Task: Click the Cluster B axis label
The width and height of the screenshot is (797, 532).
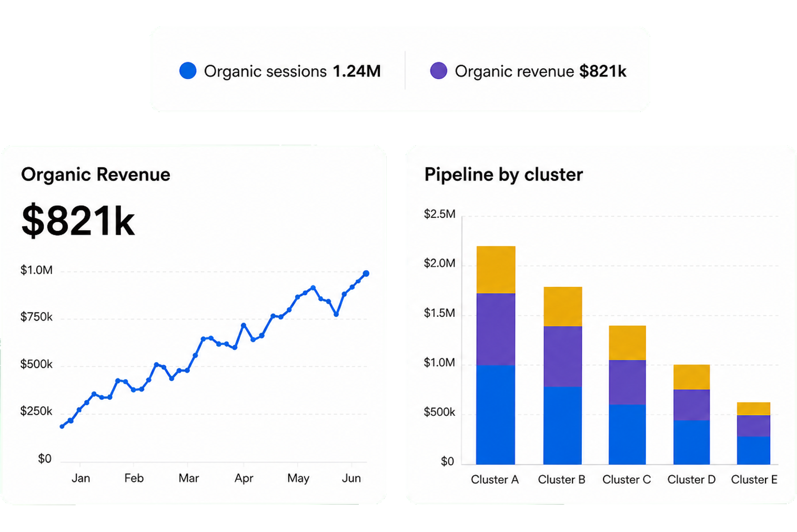Action: point(561,479)
